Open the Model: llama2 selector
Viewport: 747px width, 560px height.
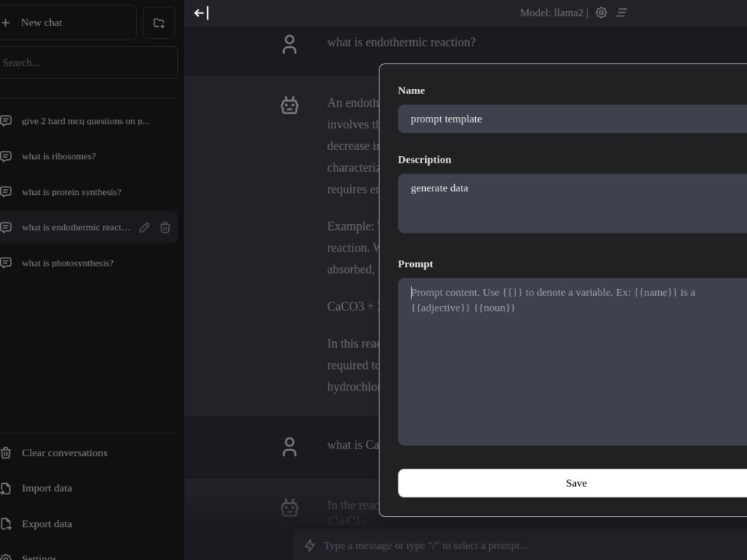[x=551, y=12]
